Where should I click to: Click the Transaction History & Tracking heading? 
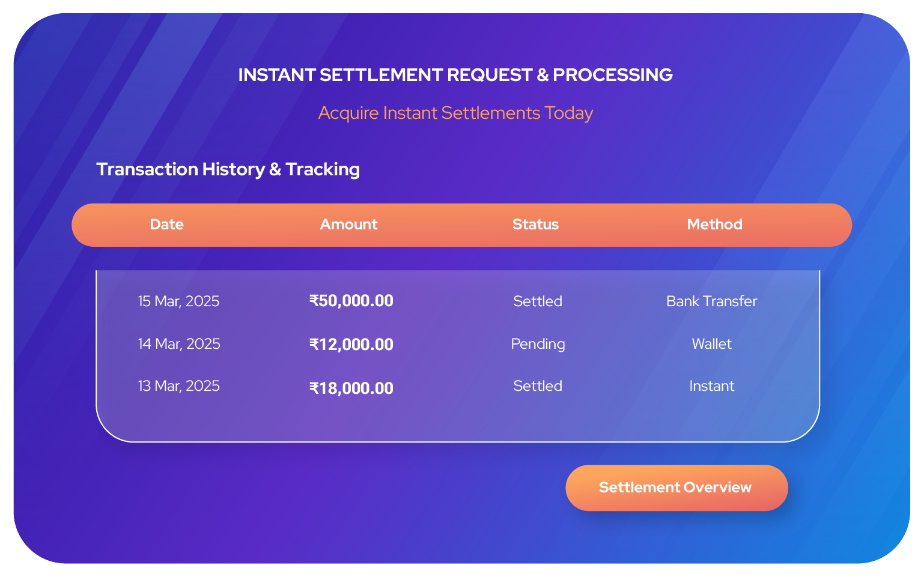coord(228,170)
